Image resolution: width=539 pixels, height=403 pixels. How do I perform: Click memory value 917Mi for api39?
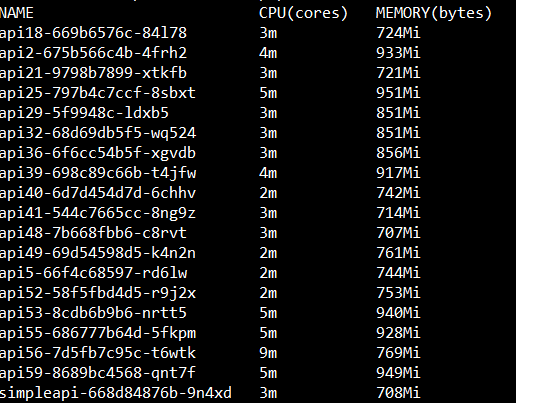[398, 173]
